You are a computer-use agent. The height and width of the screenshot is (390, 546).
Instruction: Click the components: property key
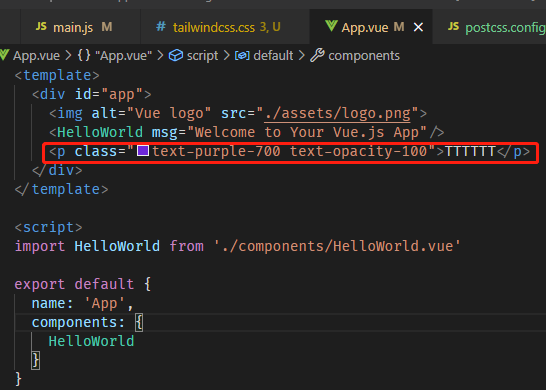coord(78,322)
